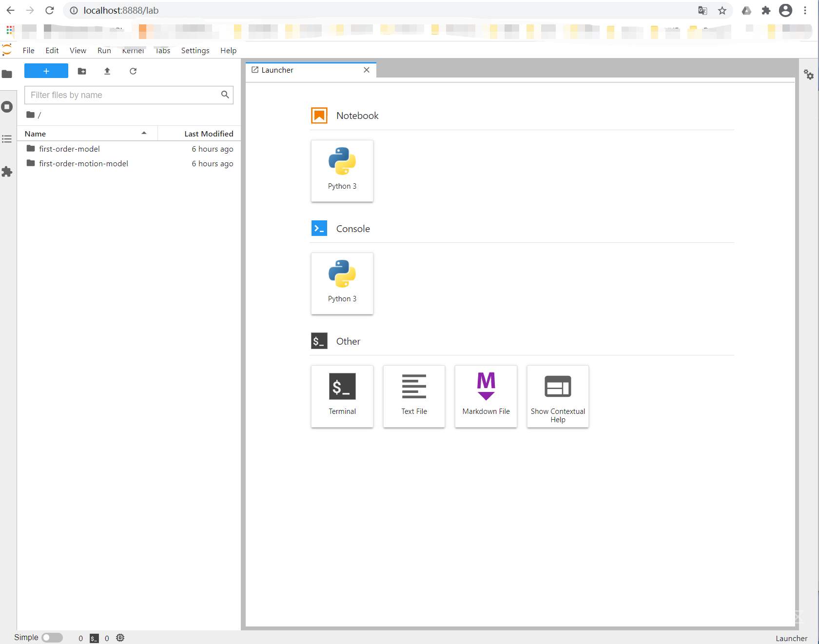View site information icon in address bar
The height and width of the screenshot is (644, 819).
tap(74, 10)
